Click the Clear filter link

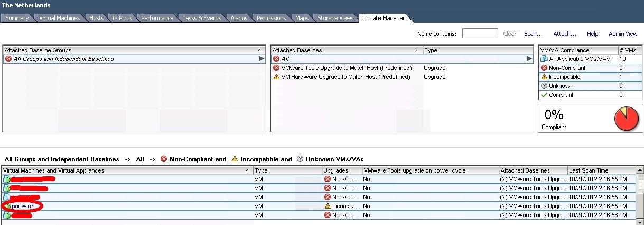[510, 34]
